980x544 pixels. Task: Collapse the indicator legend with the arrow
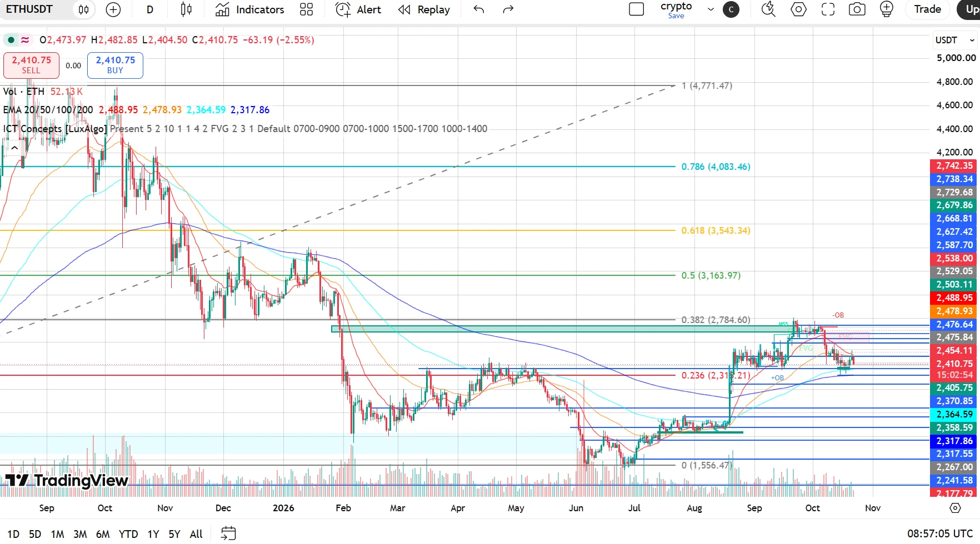point(14,148)
